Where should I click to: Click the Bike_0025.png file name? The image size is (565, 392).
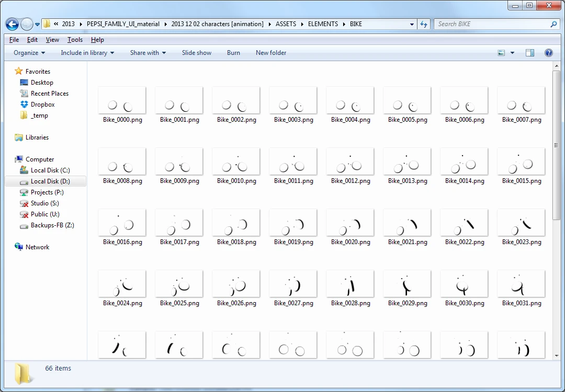click(x=179, y=304)
